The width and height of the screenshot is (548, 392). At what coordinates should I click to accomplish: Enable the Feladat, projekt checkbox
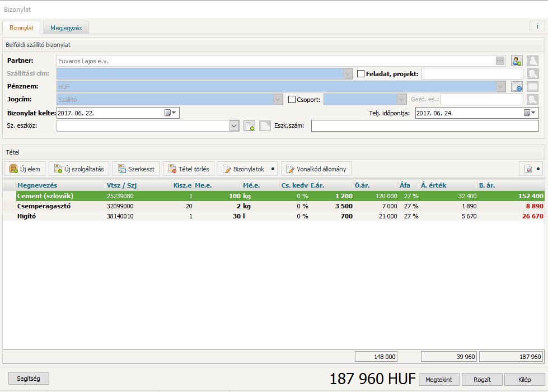click(361, 74)
